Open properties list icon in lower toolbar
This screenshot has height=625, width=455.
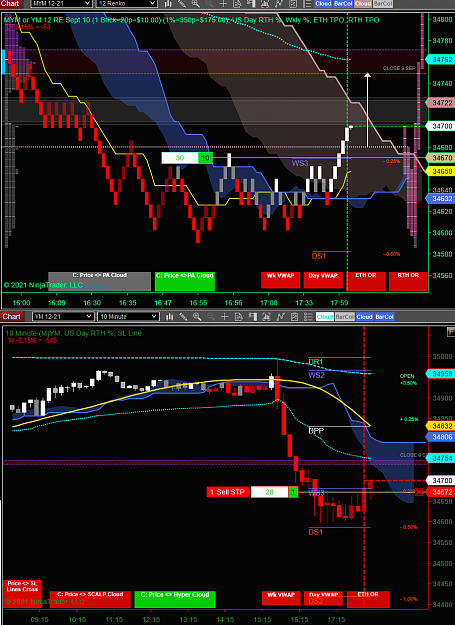[x=308, y=316]
